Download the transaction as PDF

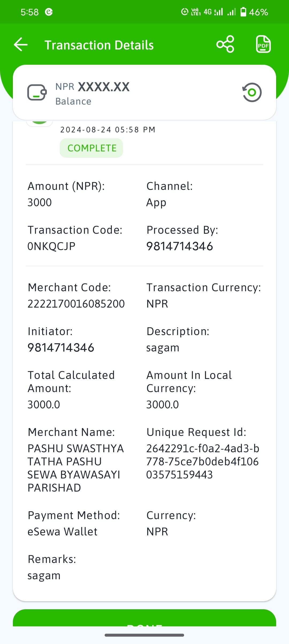tap(263, 44)
